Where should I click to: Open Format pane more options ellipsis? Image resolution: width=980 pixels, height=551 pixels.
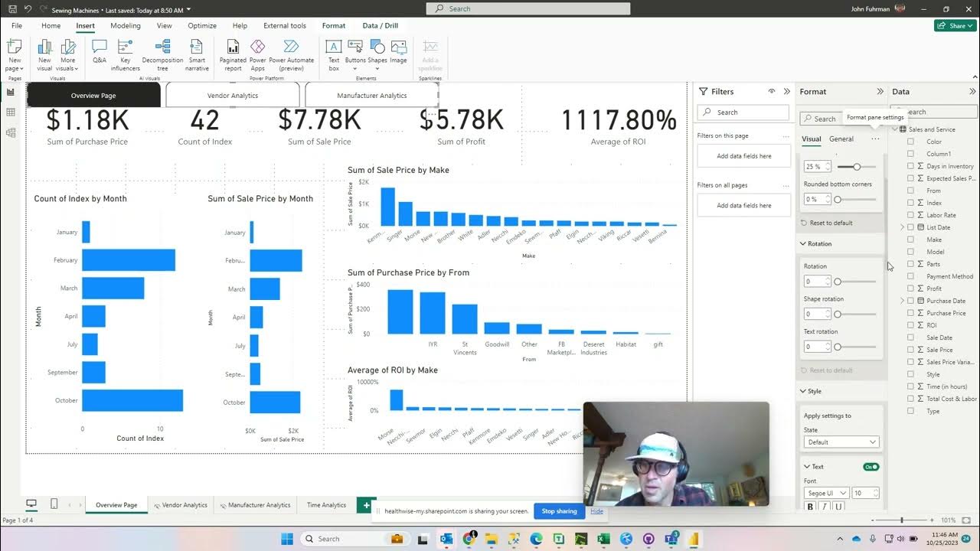(x=875, y=139)
